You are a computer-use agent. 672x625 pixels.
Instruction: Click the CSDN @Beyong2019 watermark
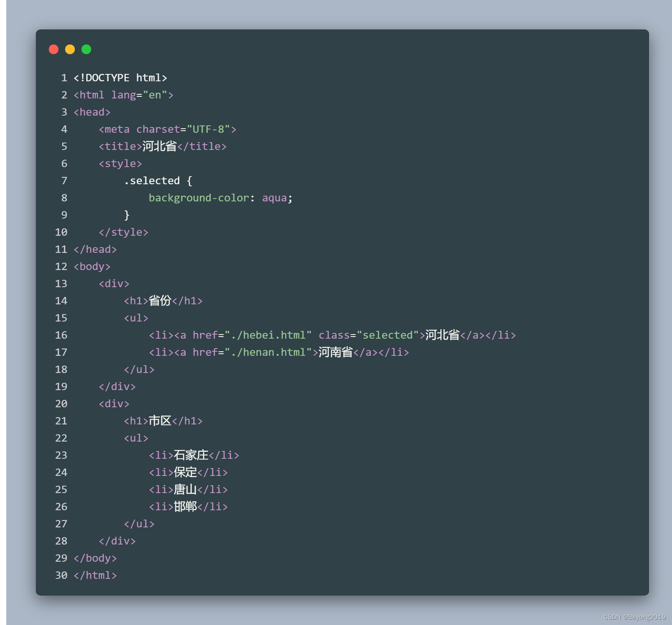pos(634,617)
